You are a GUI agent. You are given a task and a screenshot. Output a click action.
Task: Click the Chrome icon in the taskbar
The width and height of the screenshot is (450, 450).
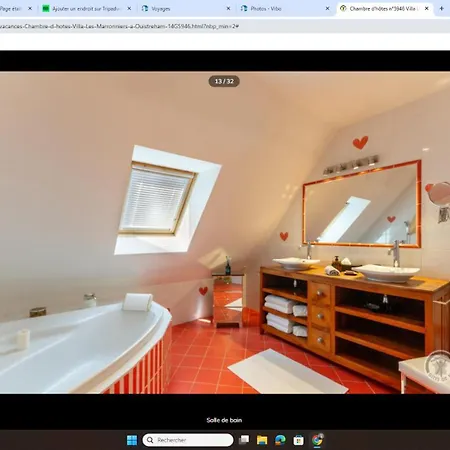(x=317, y=440)
